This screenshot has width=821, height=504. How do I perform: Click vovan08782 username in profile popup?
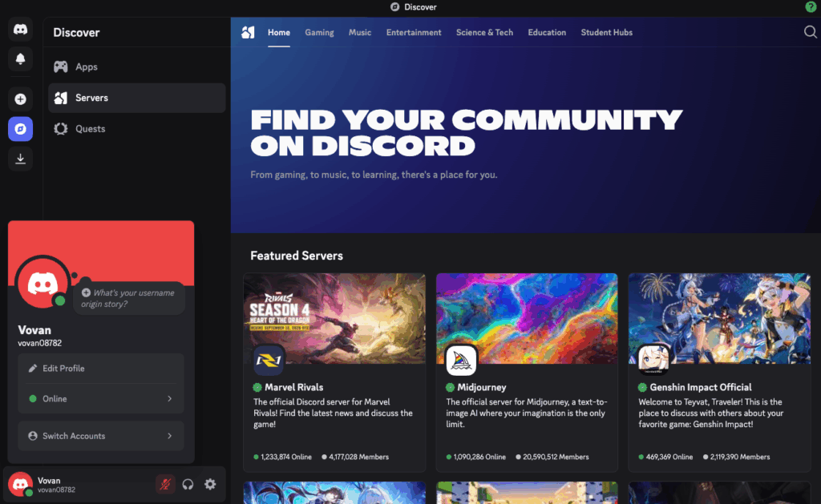pyautogui.click(x=40, y=343)
